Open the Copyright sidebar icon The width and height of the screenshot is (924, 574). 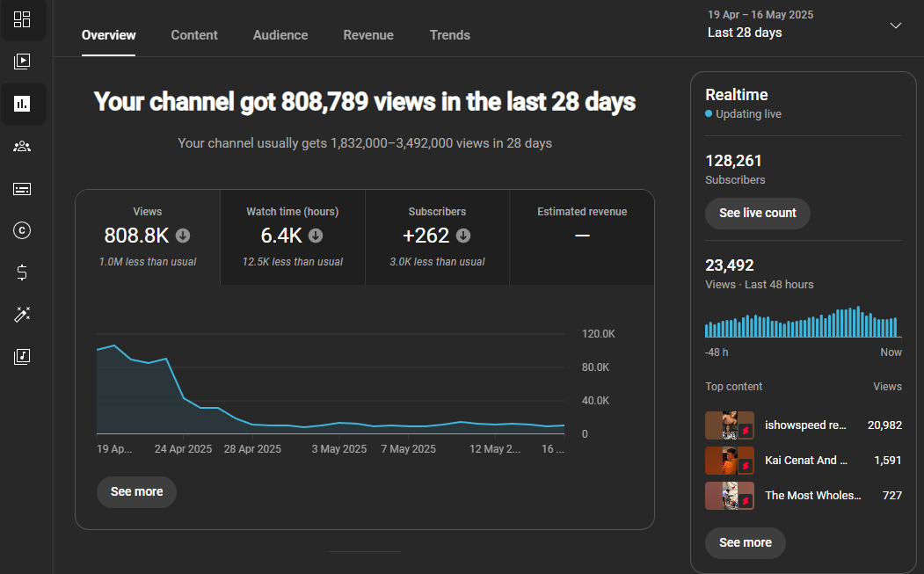point(22,230)
